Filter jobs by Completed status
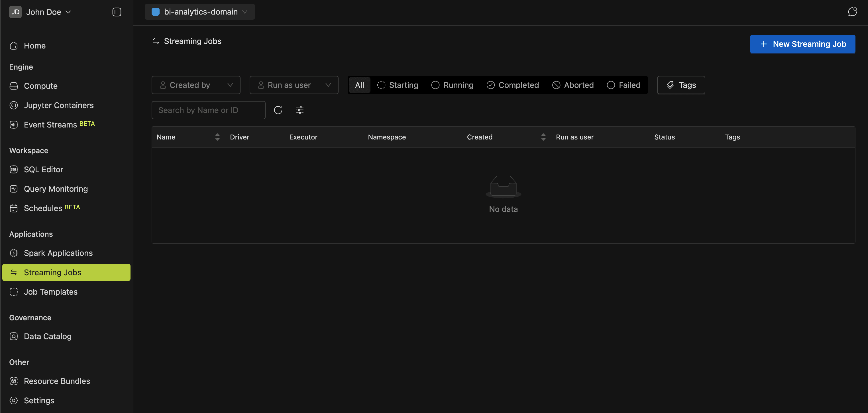The image size is (868, 413). (x=513, y=85)
